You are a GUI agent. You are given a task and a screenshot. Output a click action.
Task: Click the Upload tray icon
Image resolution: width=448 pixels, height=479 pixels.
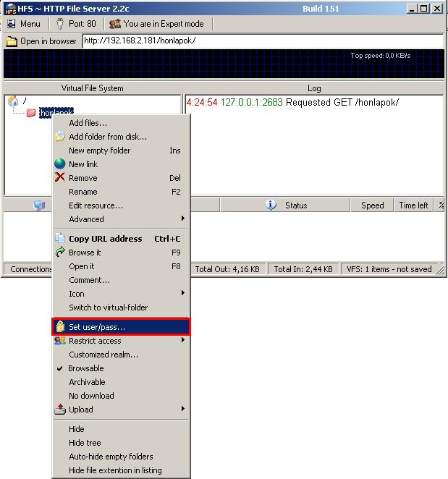point(60,409)
